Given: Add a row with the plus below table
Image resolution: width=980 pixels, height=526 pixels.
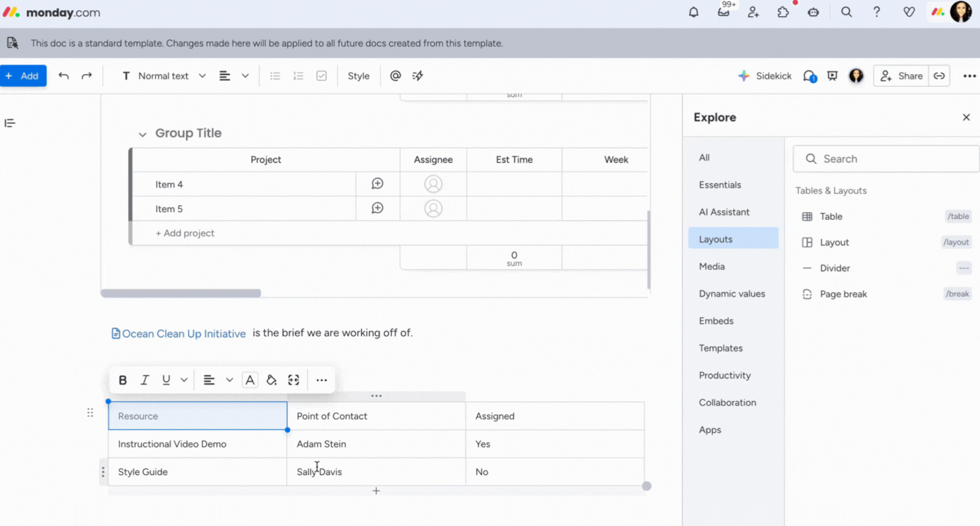Looking at the screenshot, I should coord(376,491).
